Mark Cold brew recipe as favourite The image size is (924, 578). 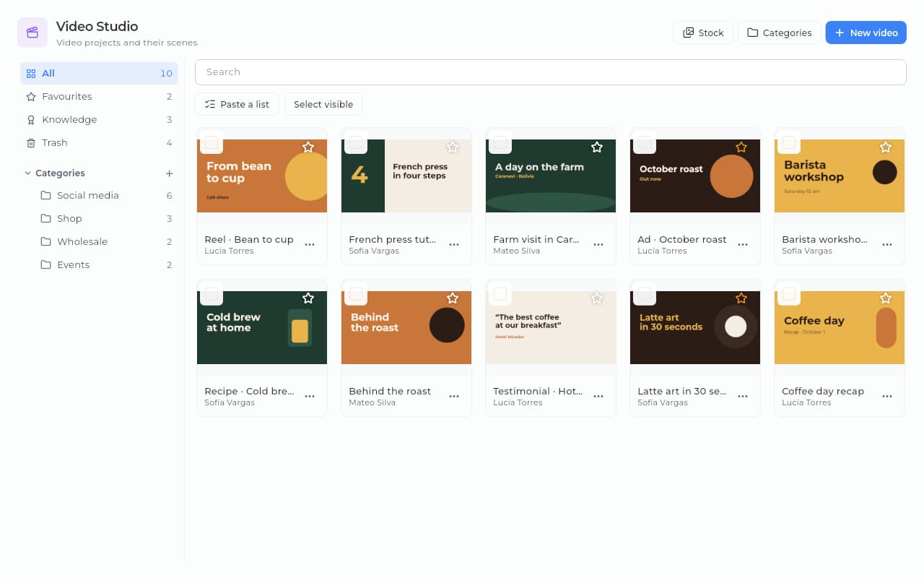(x=308, y=298)
